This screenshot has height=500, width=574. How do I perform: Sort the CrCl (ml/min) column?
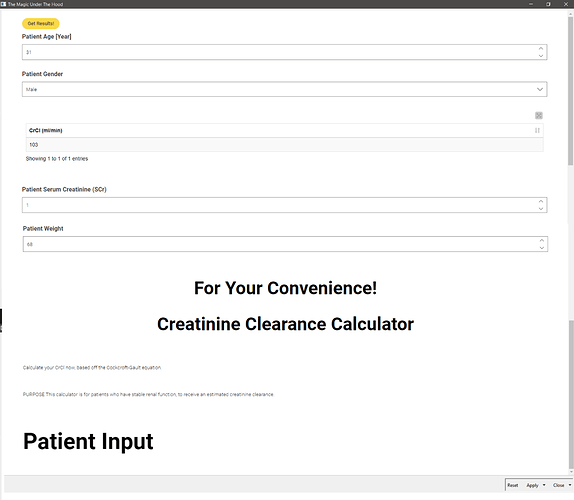[x=537, y=130]
